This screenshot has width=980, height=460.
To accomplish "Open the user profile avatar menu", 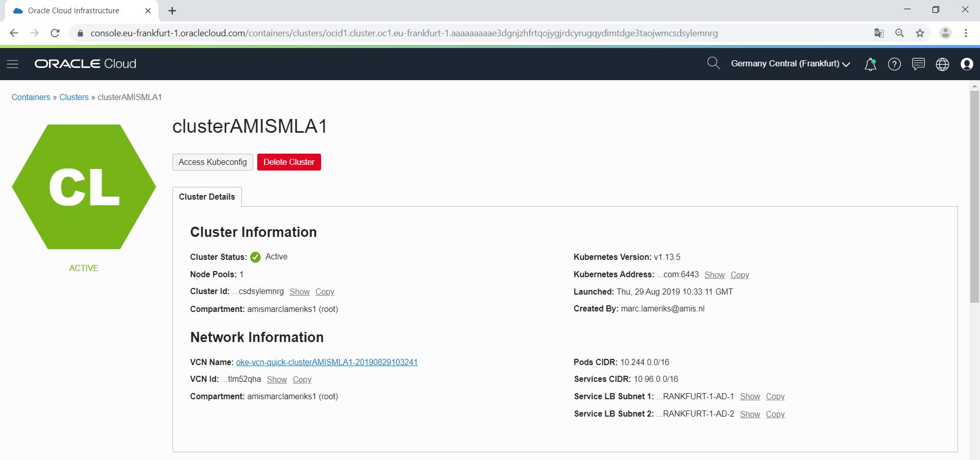I will tap(966, 64).
